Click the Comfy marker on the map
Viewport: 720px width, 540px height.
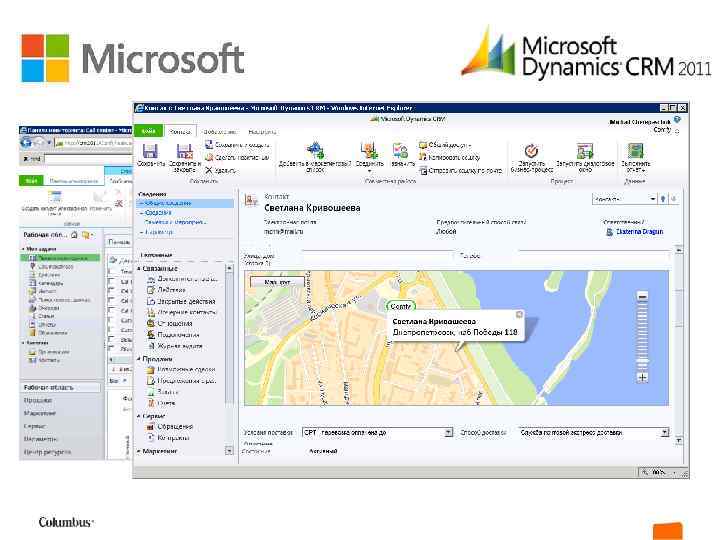click(x=401, y=306)
